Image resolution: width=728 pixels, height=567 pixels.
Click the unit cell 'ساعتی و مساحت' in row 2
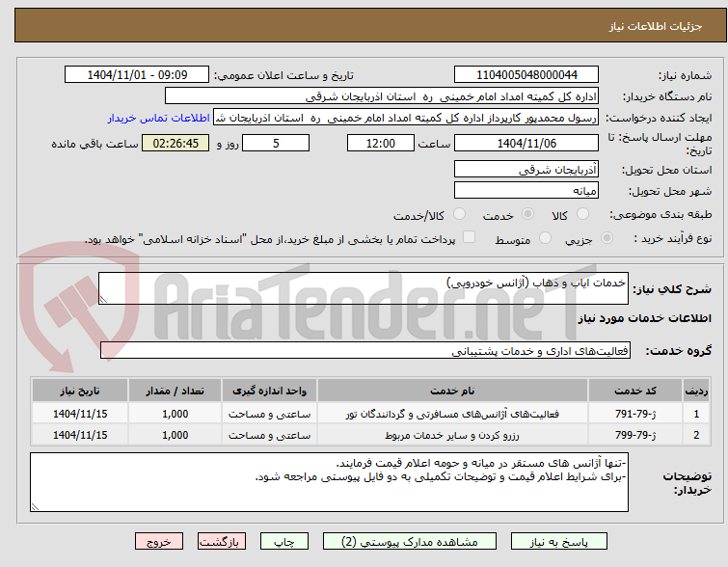pyautogui.click(x=269, y=435)
